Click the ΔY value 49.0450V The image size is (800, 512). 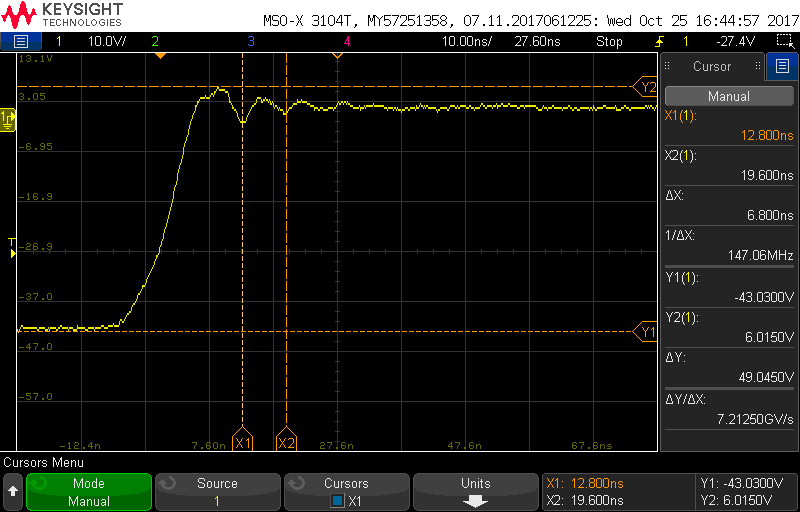click(x=766, y=377)
